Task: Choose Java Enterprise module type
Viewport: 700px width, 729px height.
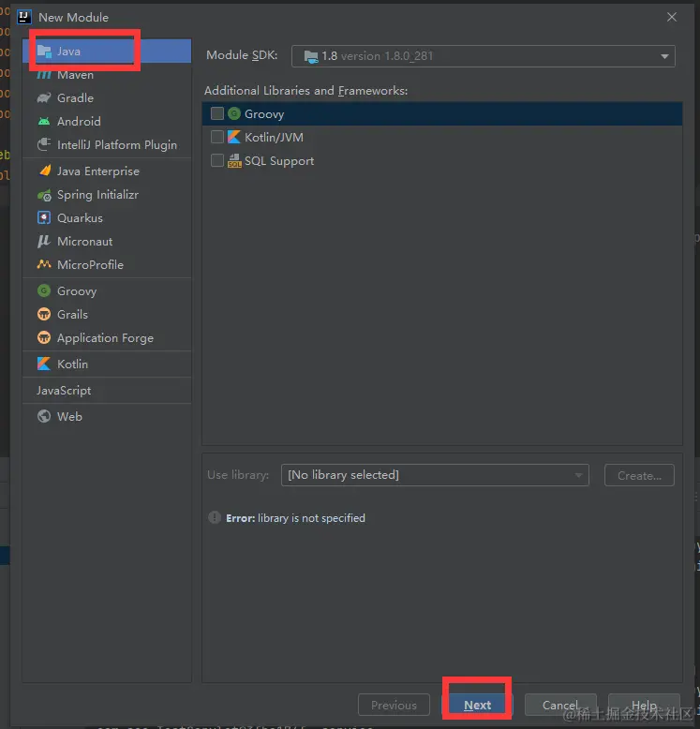Action: [x=107, y=171]
